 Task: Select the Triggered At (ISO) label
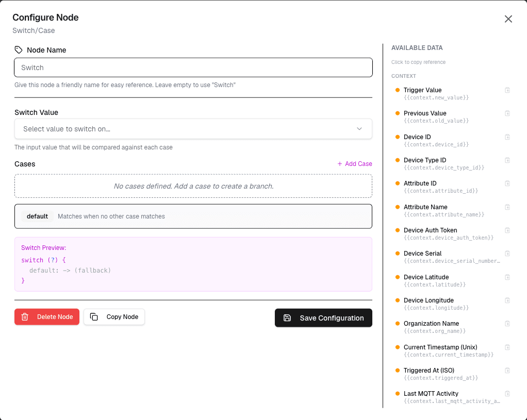coord(429,371)
